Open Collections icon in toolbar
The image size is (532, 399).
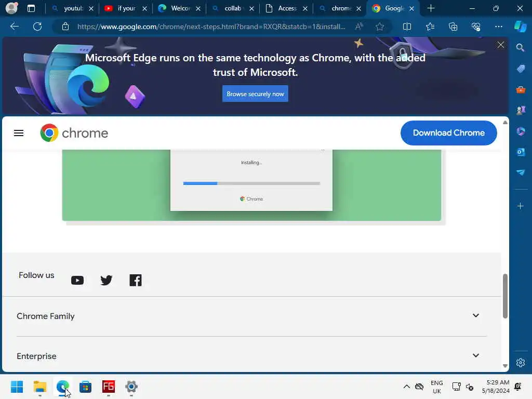453,26
